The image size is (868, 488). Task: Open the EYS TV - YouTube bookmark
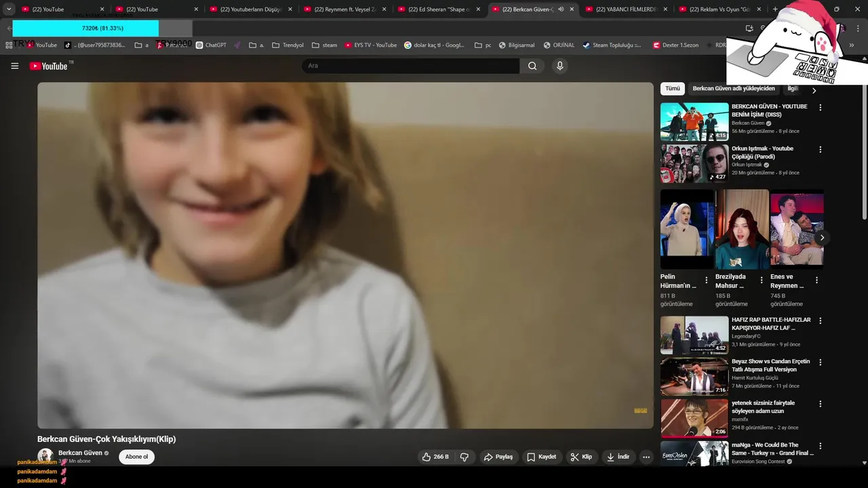(x=371, y=45)
